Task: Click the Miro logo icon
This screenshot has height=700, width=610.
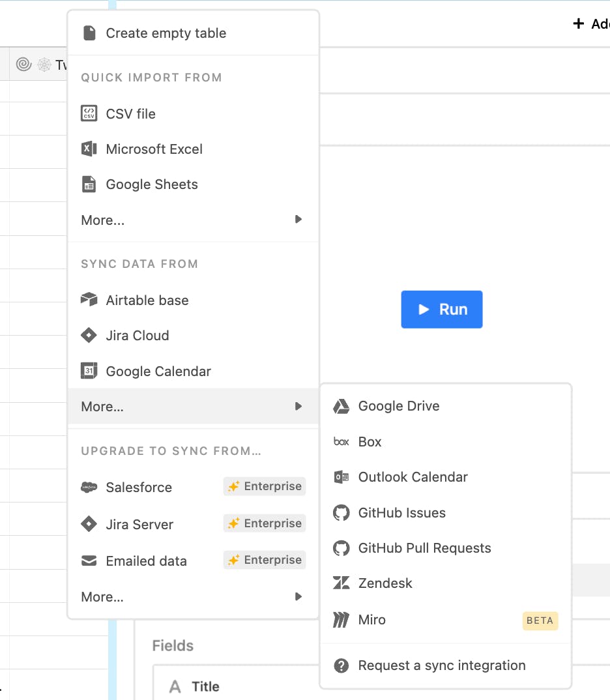Action: point(341,620)
